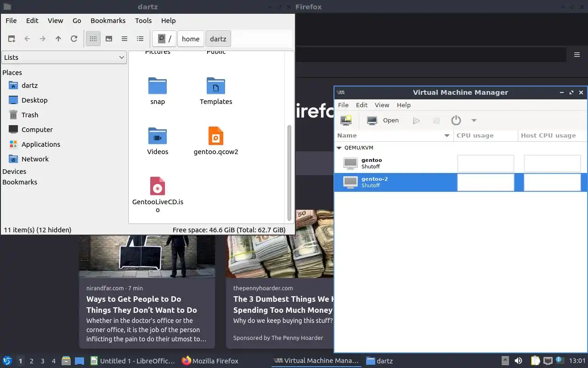Switch to workspace 2
The height and width of the screenshot is (368, 588).
pos(32,361)
